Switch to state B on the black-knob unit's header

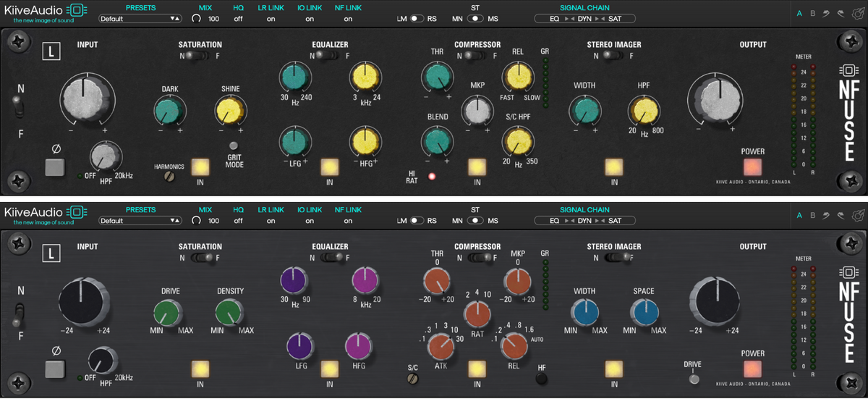(813, 215)
